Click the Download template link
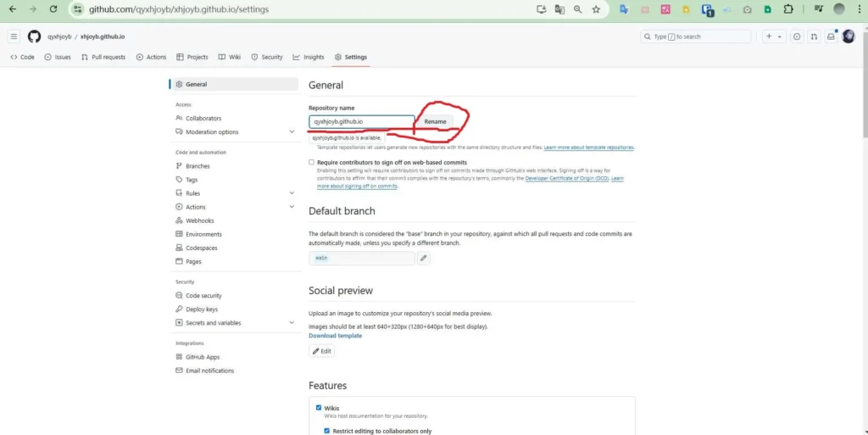Viewport: 868px width, 435px height. click(335, 336)
